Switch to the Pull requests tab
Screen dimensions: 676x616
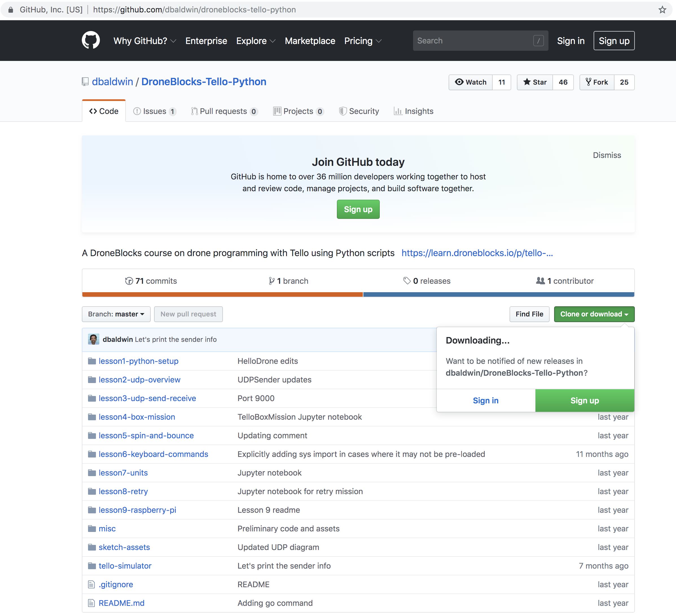(x=224, y=111)
